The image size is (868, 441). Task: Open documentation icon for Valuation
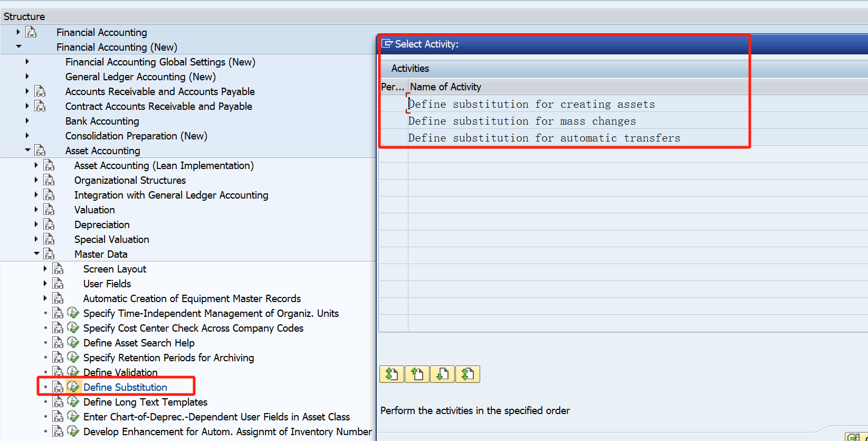[x=49, y=210]
